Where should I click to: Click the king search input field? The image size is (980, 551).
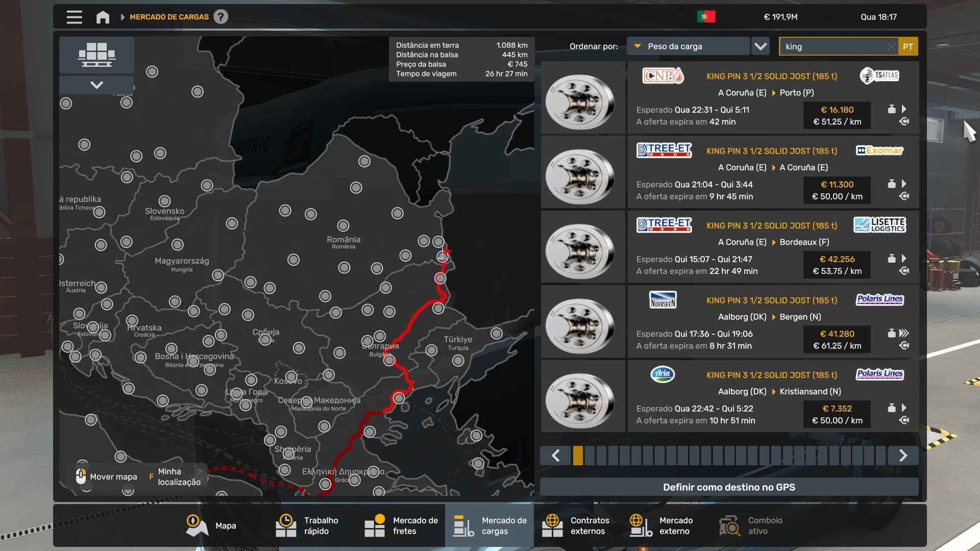[x=832, y=46]
